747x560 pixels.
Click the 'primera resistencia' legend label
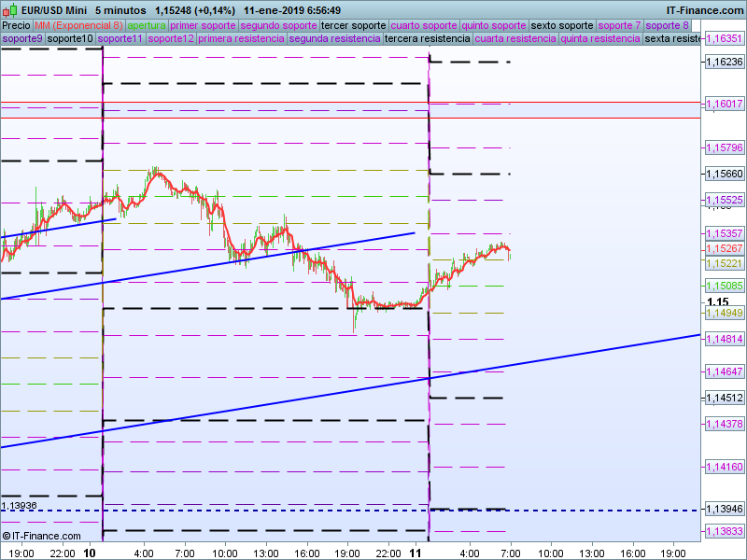pos(241,39)
